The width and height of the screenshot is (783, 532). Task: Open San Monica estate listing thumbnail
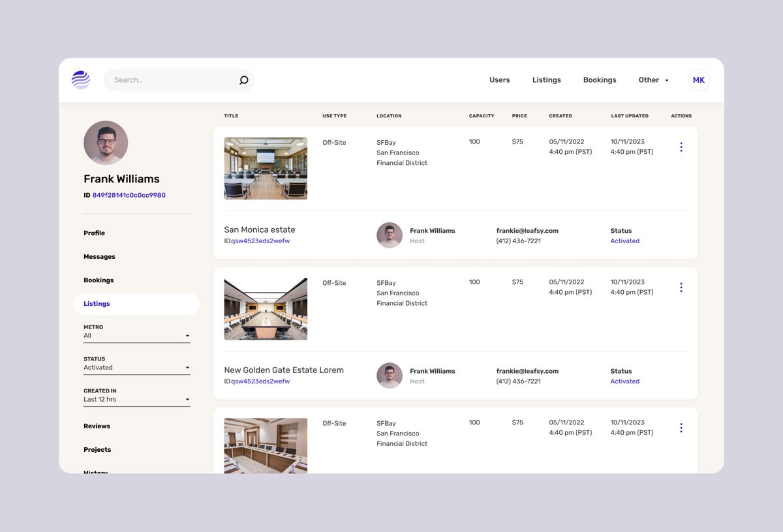[x=266, y=168]
